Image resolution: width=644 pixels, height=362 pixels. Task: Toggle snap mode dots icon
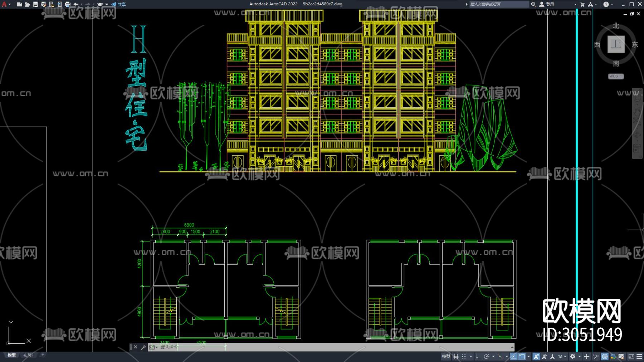click(464, 356)
